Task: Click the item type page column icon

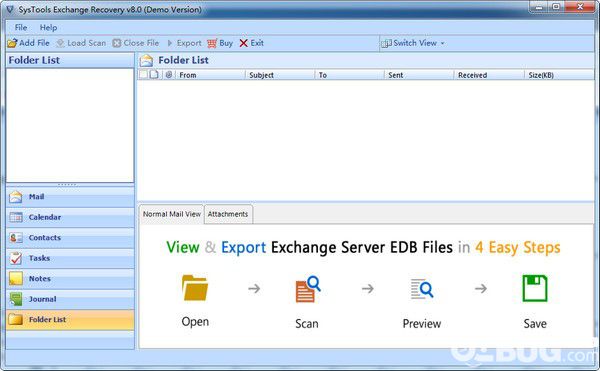Action: [x=154, y=75]
